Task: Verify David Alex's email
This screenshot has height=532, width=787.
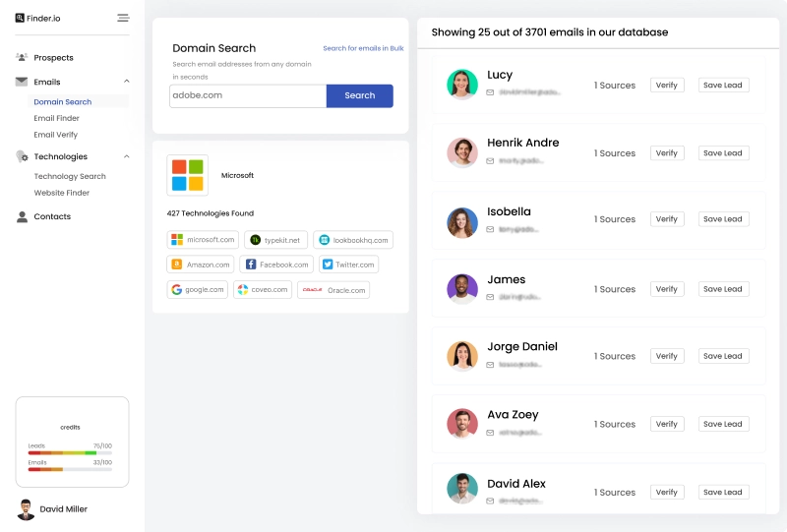Action: pyautogui.click(x=667, y=493)
